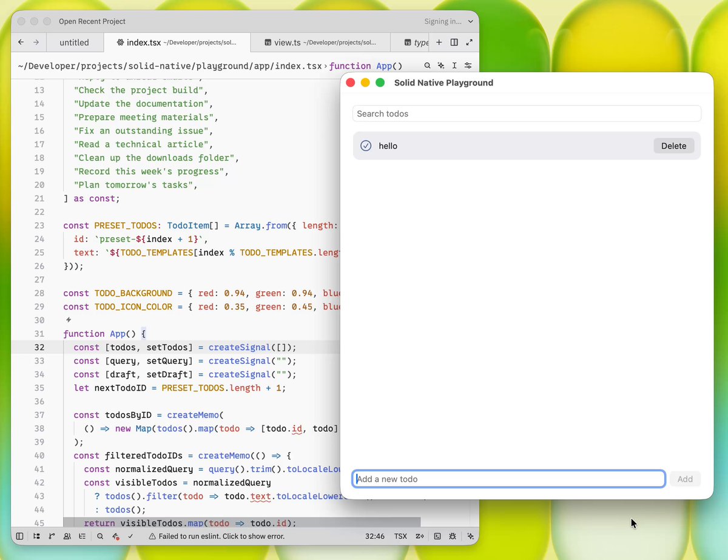Screen dimensions: 728x560
Task: Open buffer search from the editor toolbar
Action: [x=428, y=66]
